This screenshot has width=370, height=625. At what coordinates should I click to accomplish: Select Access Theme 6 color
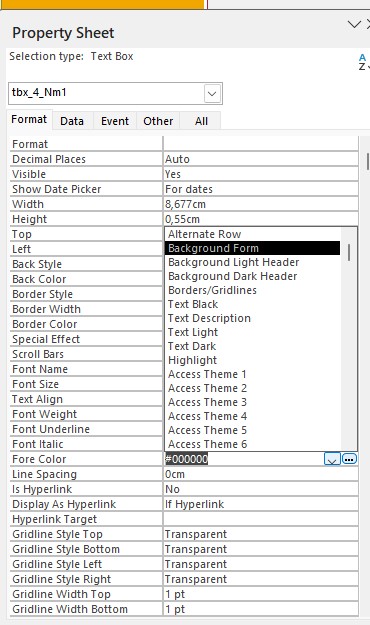(x=252, y=444)
